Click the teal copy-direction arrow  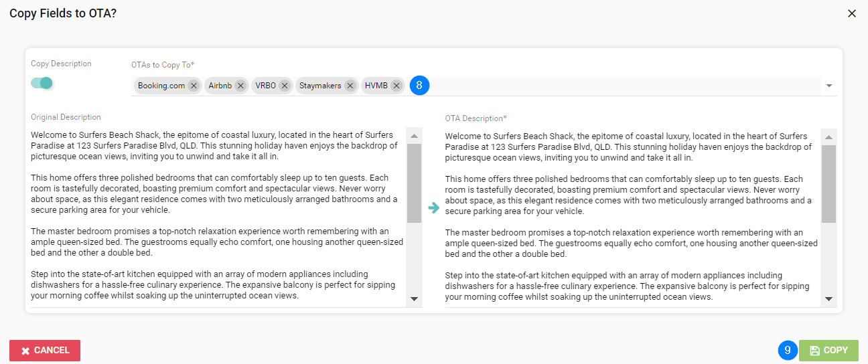pos(433,207)
